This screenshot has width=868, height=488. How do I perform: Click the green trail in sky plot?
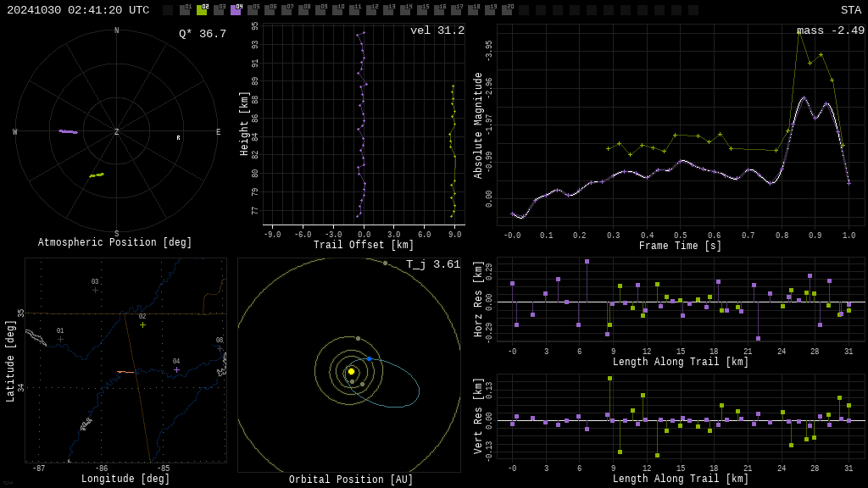(97, 175)
